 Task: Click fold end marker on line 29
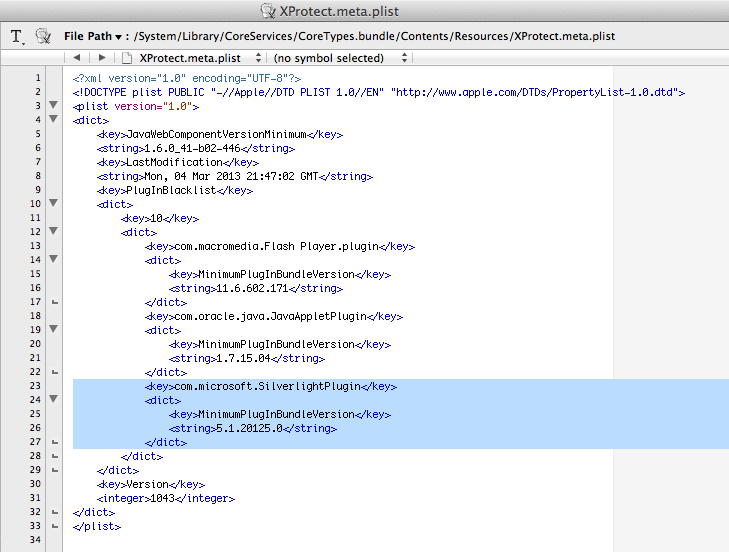pos(55,470)
